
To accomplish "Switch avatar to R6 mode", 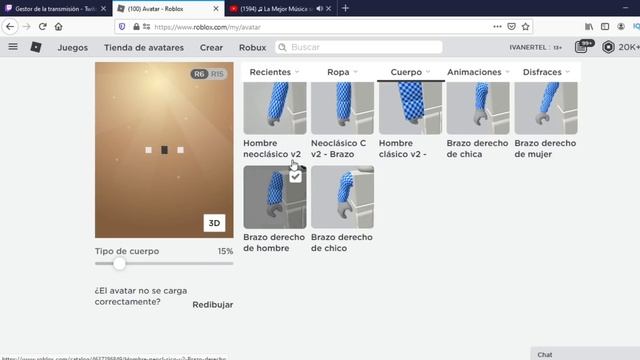I will point(199,74).
